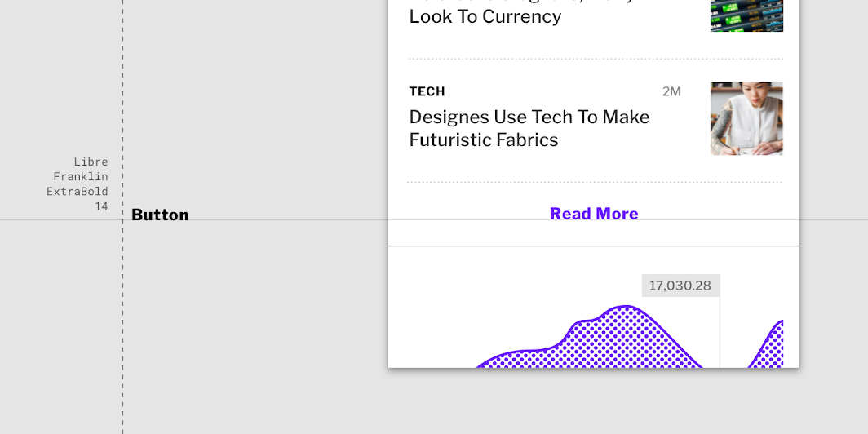Screen dimensions: 868x434
Task: Open the stock ticker board thumbnail
Action: pyautogui.click(x=746, y=15)
